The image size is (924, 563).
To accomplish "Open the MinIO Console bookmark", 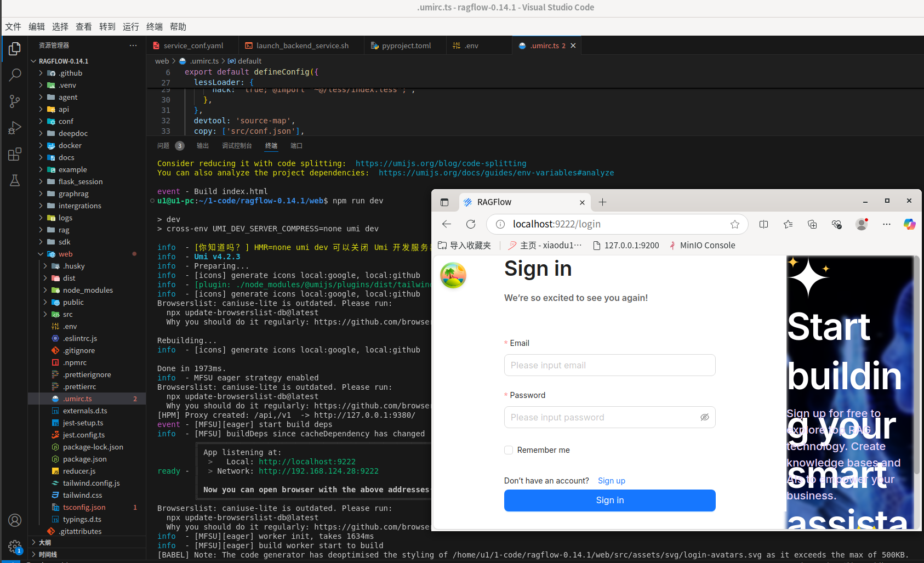I will pos(702,246).
